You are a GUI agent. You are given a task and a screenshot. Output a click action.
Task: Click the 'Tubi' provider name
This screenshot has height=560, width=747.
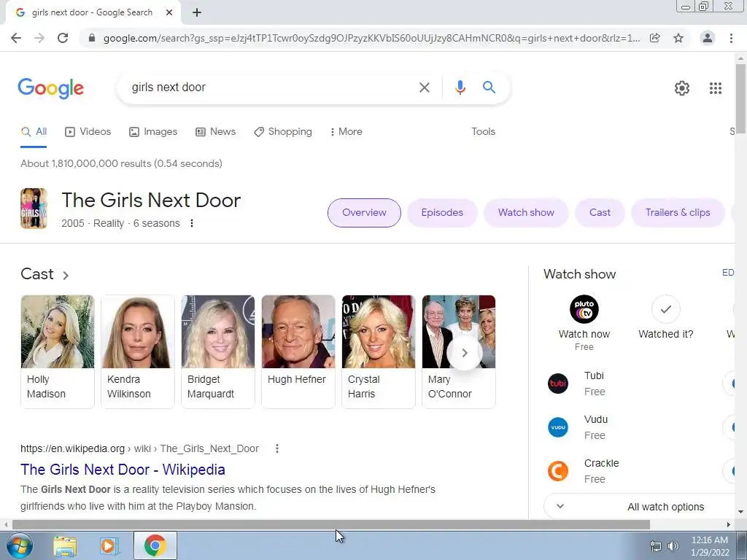pyautogui.click(x=594, y=376)
